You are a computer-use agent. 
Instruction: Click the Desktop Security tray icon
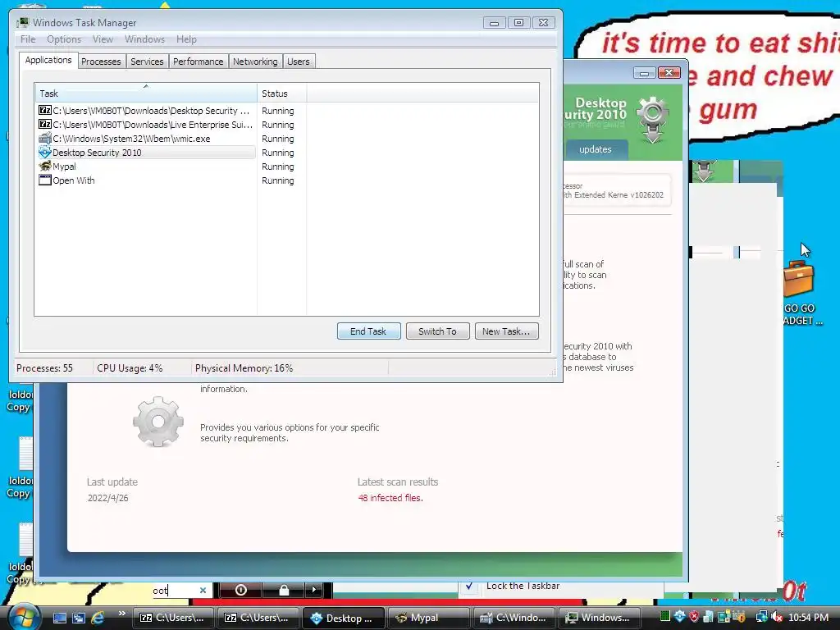(x=679, y=617)
